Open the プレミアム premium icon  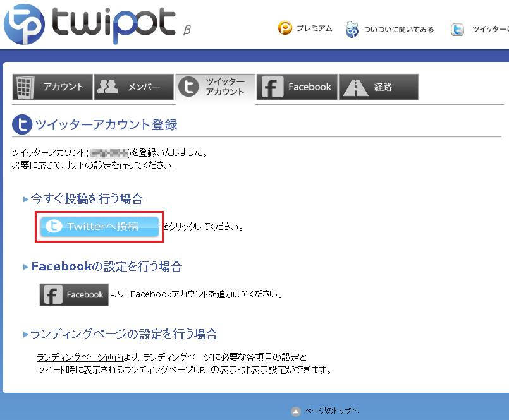(285, 28)
